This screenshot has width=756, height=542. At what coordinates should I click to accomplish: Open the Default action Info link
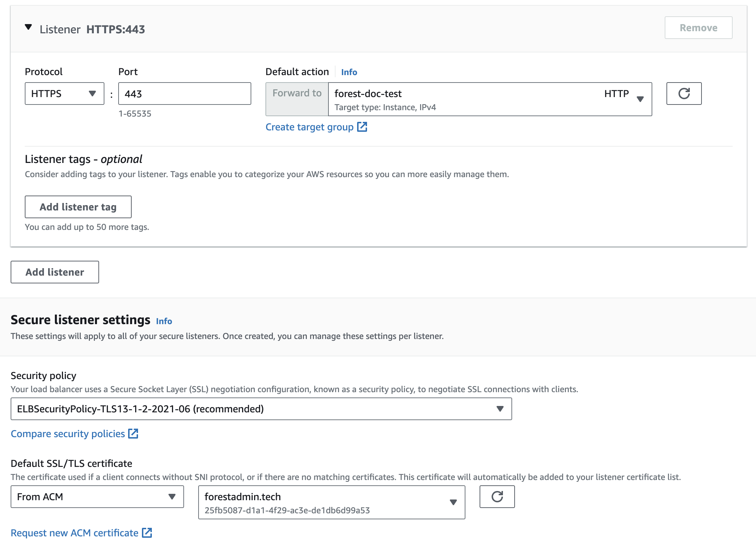click(349, 72)
